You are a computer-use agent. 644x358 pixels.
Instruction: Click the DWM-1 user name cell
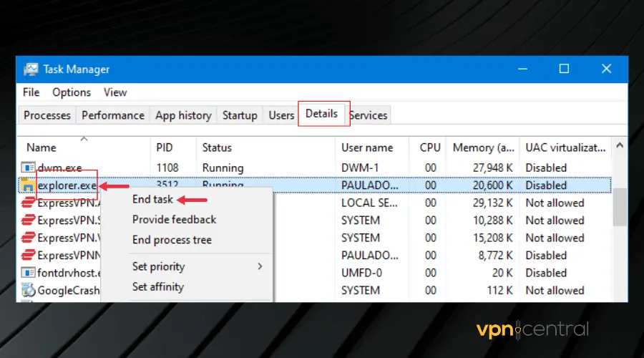(x=360, y=168)
